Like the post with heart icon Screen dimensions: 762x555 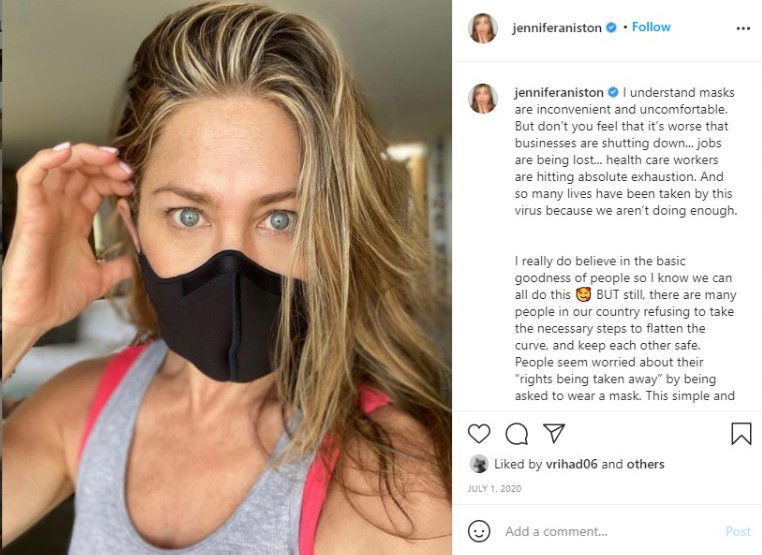pyautogui.click(x=479, y=434)
